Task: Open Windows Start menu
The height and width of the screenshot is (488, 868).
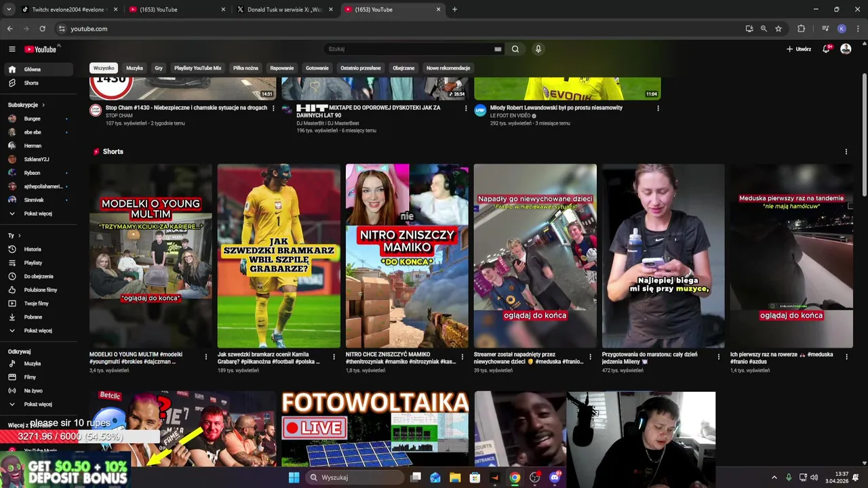Action: tap(294, 477)
